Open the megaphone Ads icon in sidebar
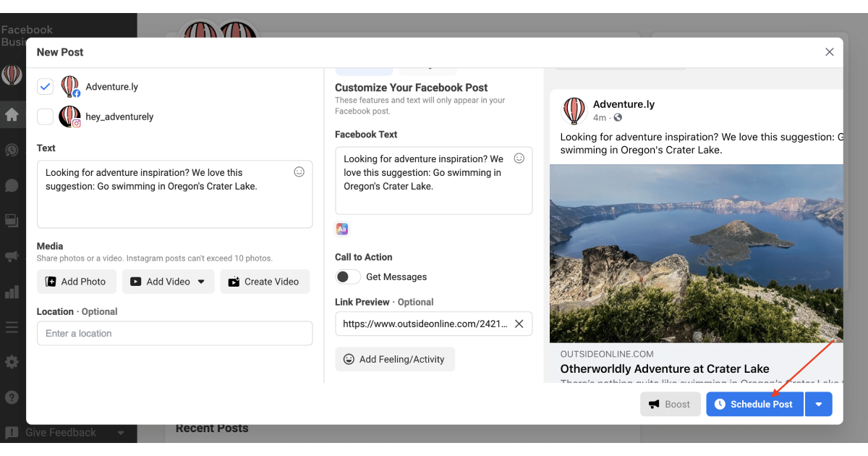 pos(12,256)
